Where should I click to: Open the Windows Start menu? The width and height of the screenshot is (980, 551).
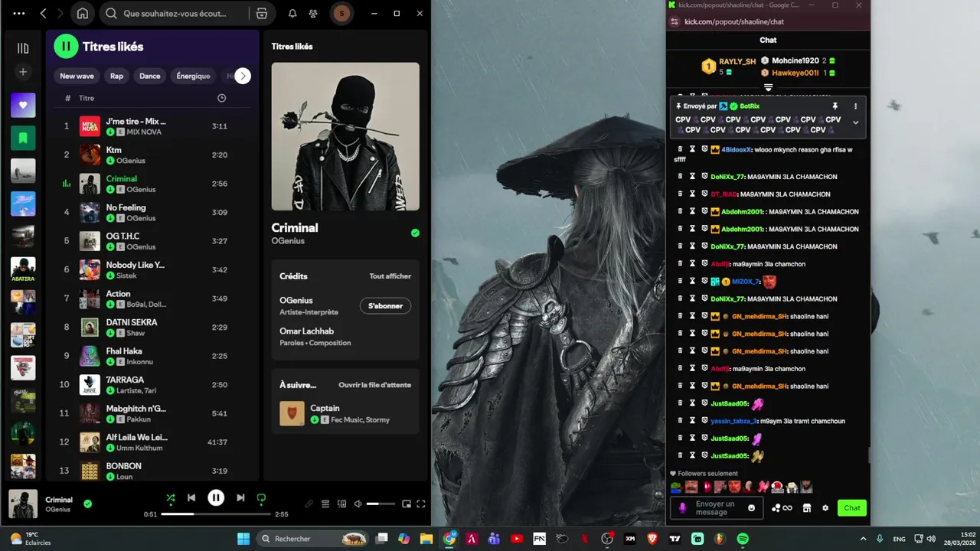click(x=243, y=539)
